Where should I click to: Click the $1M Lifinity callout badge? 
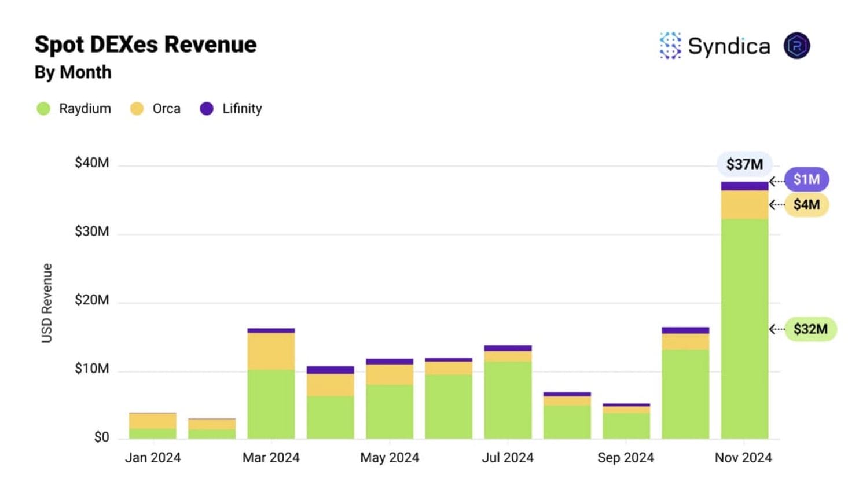click(806, 179)
